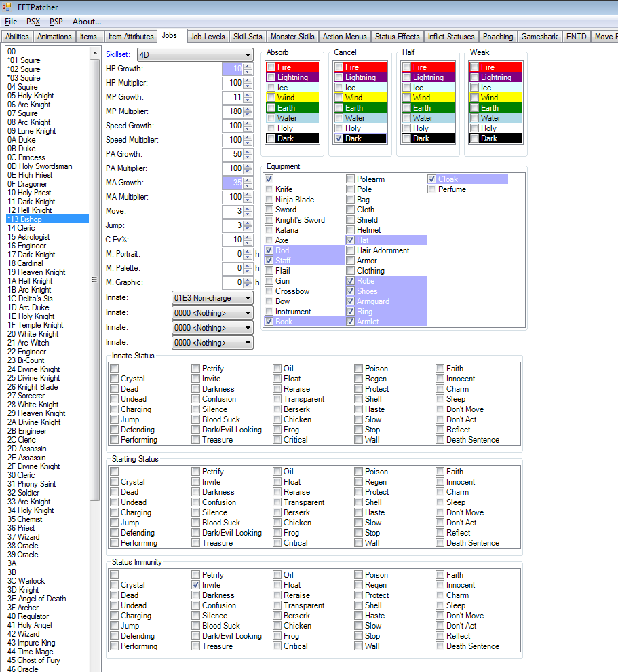Enable Knight's Sword equipment checkbox
This screenshot has height=672, width=618.
pyautogui.click(x=269, y=220)
